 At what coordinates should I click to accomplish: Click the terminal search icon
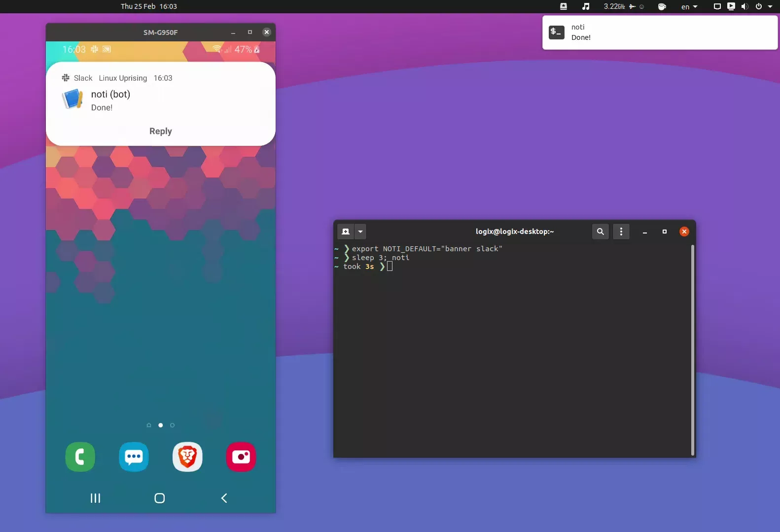click(x=600, y=232)
